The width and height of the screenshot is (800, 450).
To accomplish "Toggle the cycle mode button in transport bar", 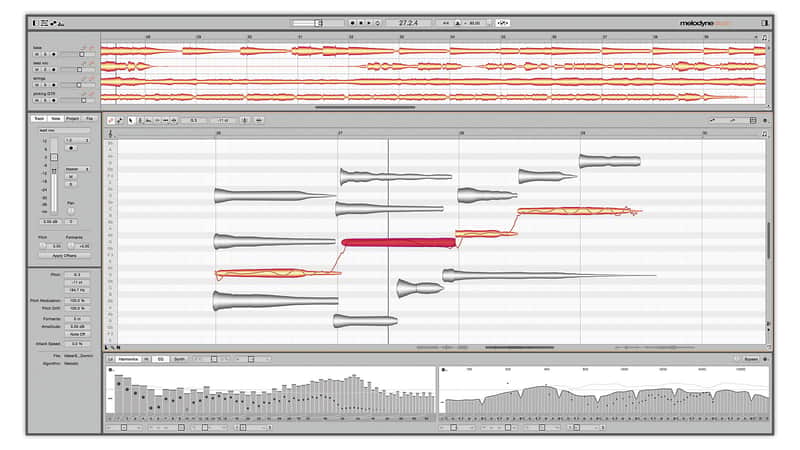I will point(378,23).
